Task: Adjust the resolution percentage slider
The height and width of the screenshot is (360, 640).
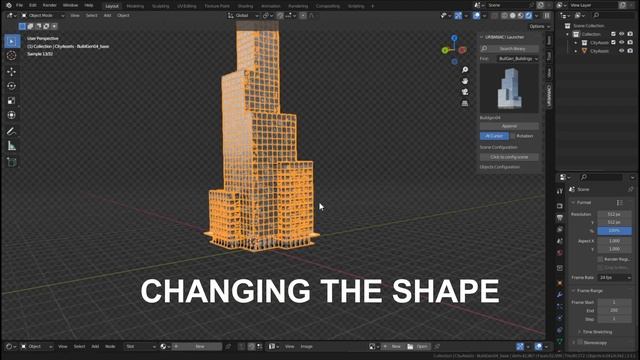Action: tap(615, 231)
